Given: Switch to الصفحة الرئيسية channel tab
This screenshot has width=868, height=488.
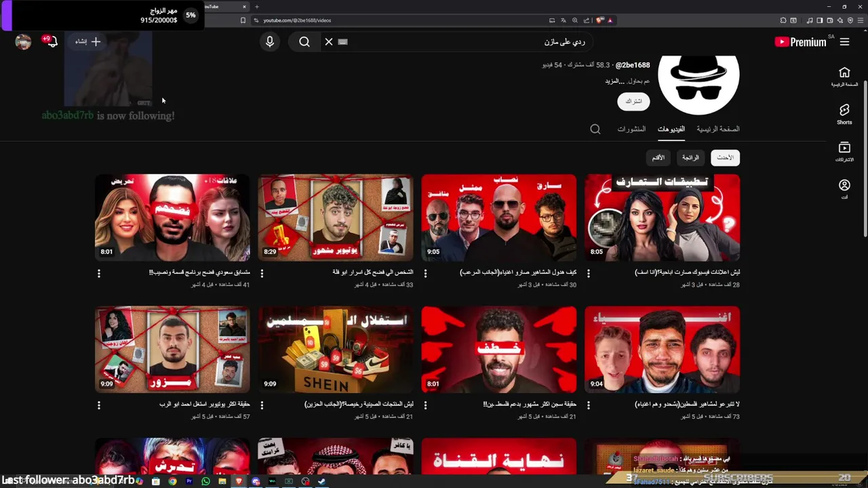Looking at the screenshot, I should point(718,129).
